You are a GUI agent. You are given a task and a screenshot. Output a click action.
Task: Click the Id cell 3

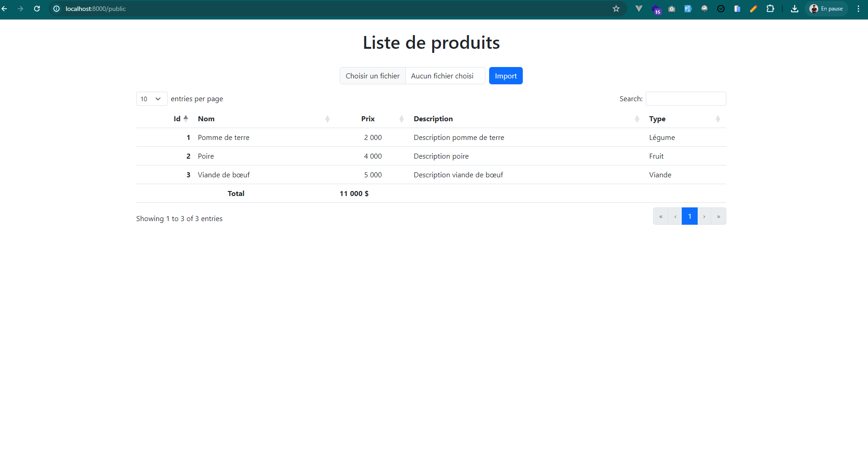click(188, 175)
